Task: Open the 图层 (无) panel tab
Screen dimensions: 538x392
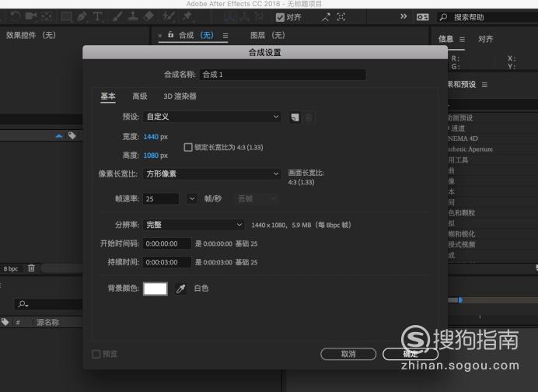Action: click(x=267, y=35)
